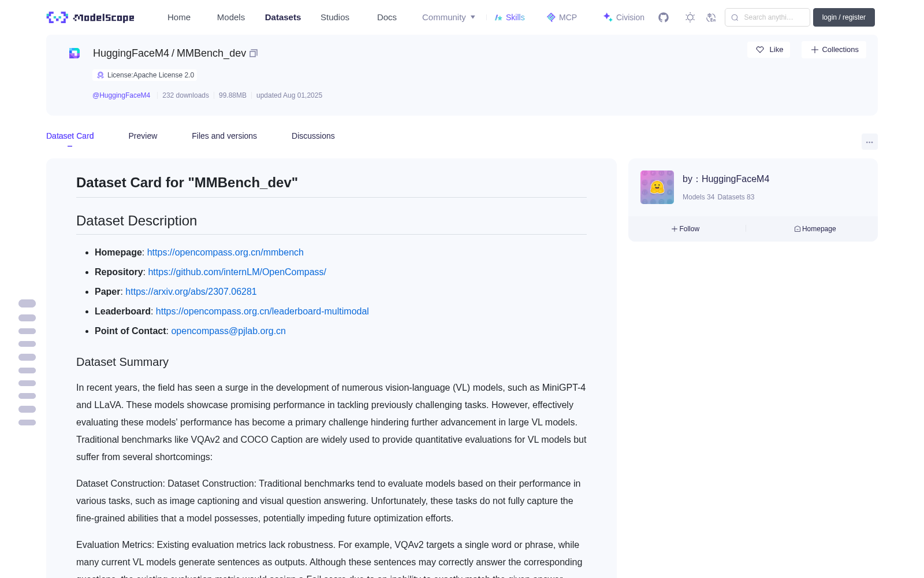Go to Home in the navbar
Screen dimensions: 924x578
tap(179, 17)
